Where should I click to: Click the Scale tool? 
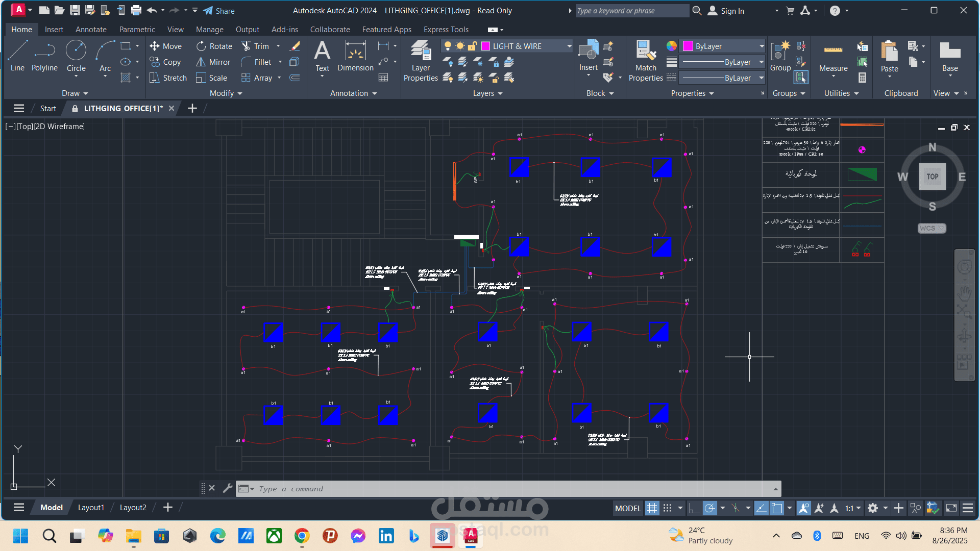212,78
